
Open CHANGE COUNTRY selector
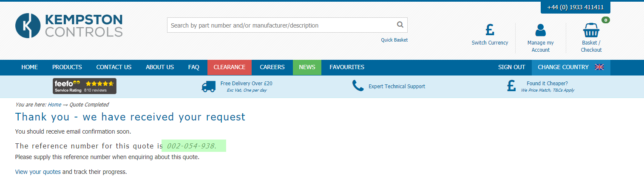tap(571, 67)
